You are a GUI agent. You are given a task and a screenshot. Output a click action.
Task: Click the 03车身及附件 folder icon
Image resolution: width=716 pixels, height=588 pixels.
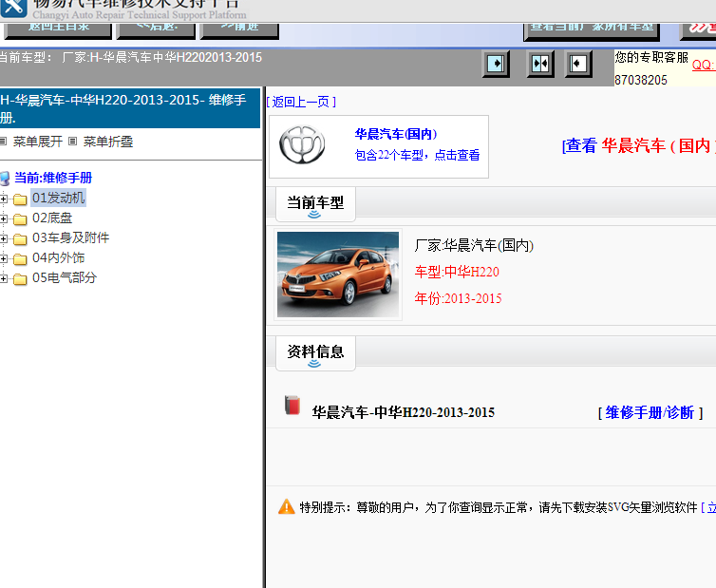20,239
